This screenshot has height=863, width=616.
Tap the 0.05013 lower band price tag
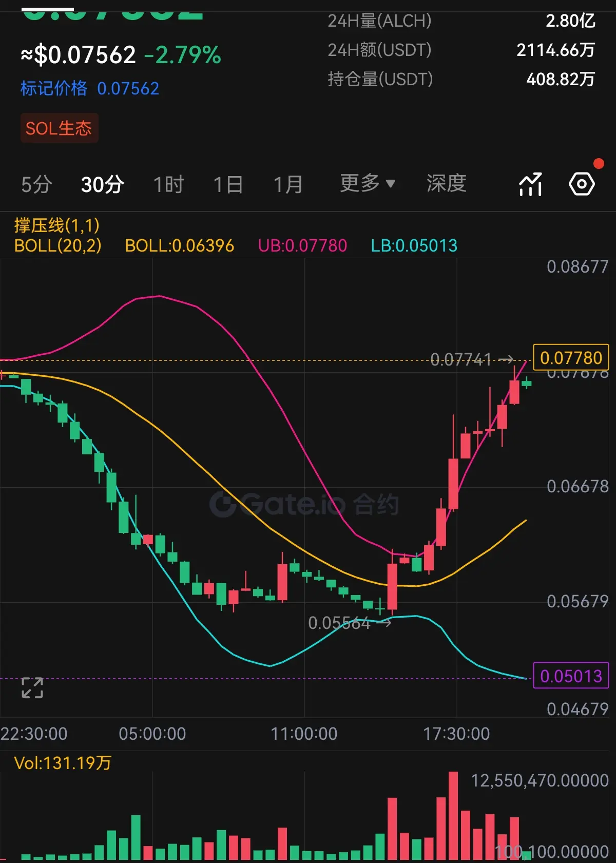point(571,676)
